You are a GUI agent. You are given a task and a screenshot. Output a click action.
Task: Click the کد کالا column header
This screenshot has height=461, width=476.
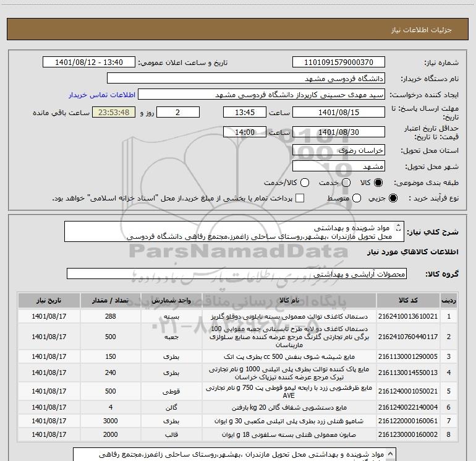(x=408, y=301)
